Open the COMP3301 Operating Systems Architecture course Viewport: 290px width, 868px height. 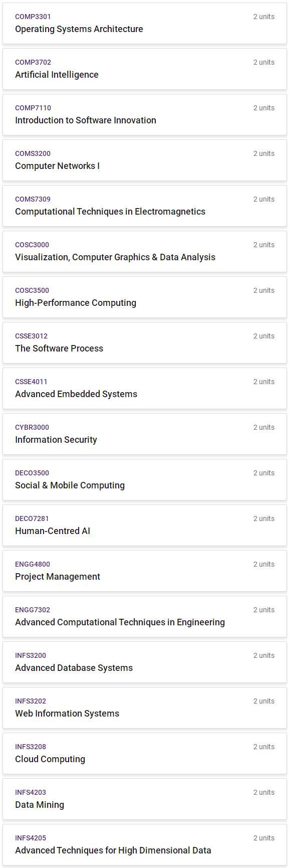[145, 24]
